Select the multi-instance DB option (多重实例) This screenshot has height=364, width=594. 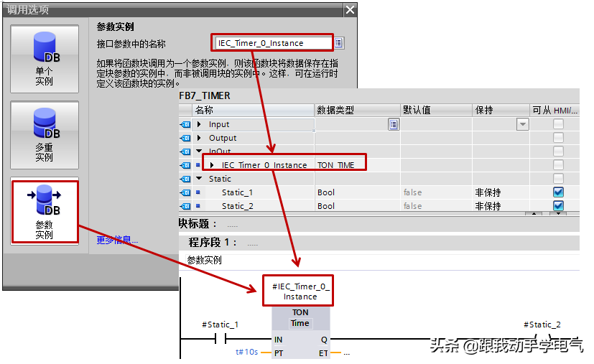tap(45, 134)
